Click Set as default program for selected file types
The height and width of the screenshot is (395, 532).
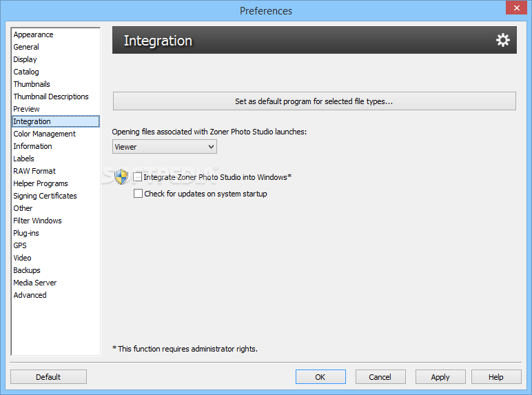click(x=314, y=101)
